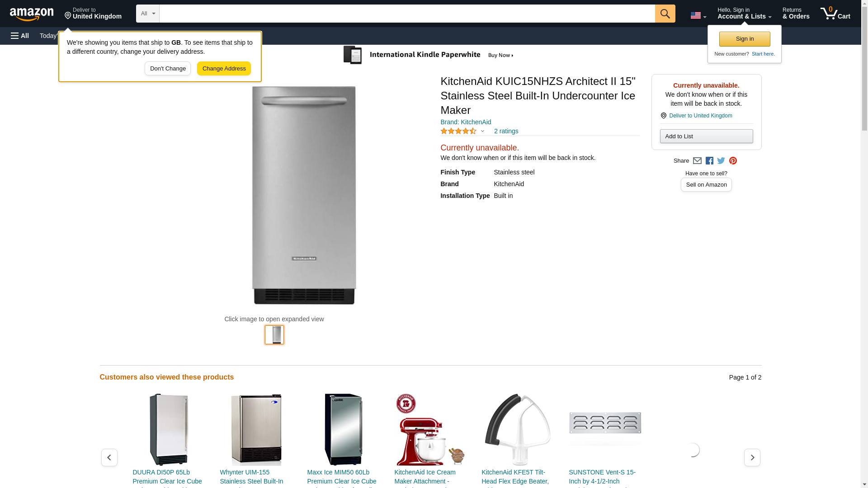
Task: Click the Amazon logo
Action: click(x=32, y=14)
